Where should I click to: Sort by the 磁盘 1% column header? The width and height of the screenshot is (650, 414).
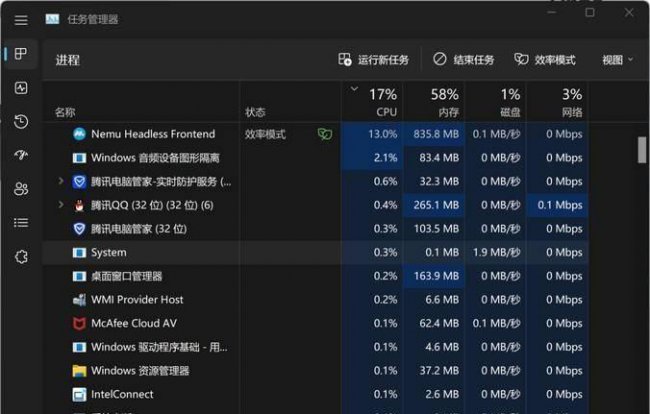tap(495, 102)
